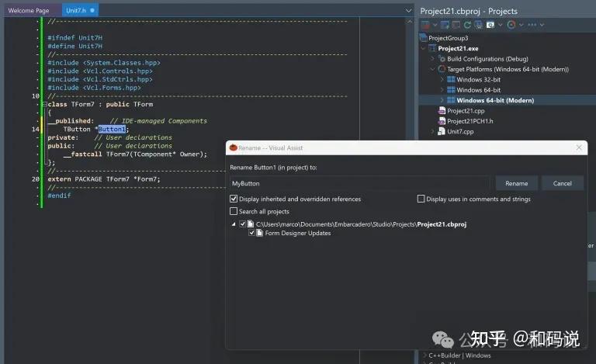Viewport: 596px width, 364px height.
Task: Collapse the Target Platforms node
Action: coord(432,69)
